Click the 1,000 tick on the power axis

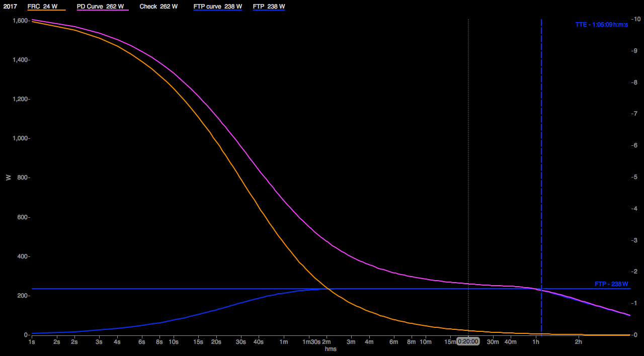[21, 139]
